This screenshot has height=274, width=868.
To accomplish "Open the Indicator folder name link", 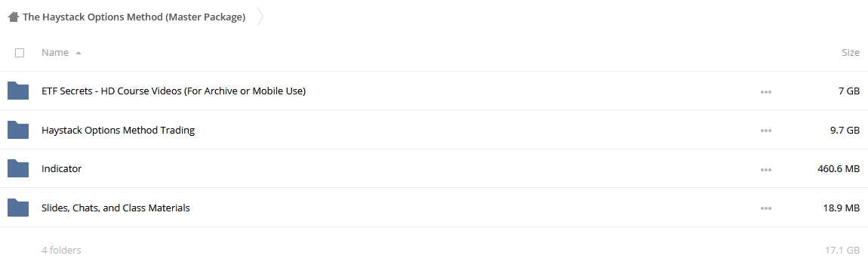I will [x=61, y=169].
